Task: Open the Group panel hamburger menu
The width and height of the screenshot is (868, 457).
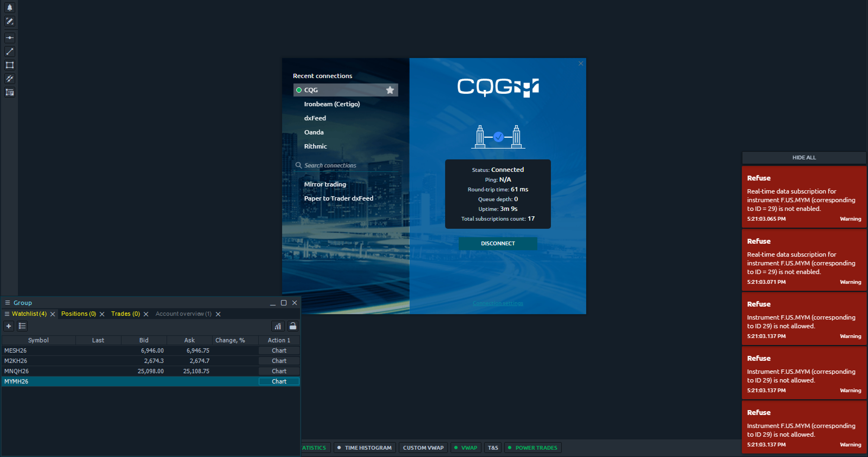Action: tap(7, 302)
